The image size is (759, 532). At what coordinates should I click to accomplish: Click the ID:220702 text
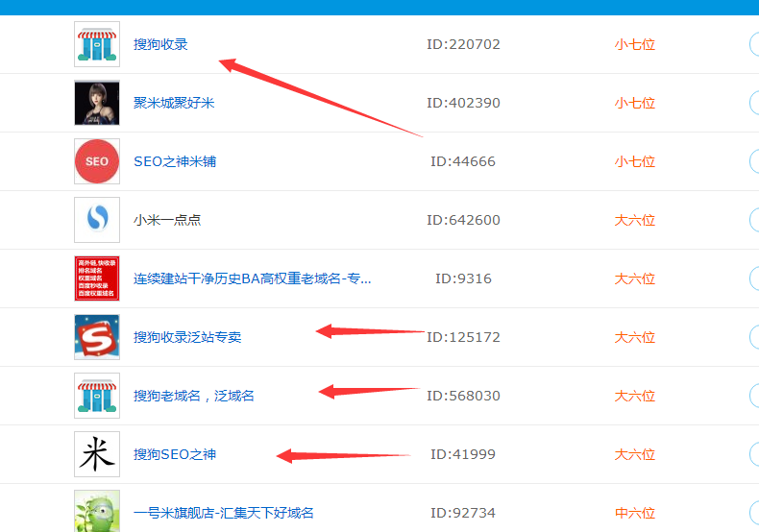(463, 44)
